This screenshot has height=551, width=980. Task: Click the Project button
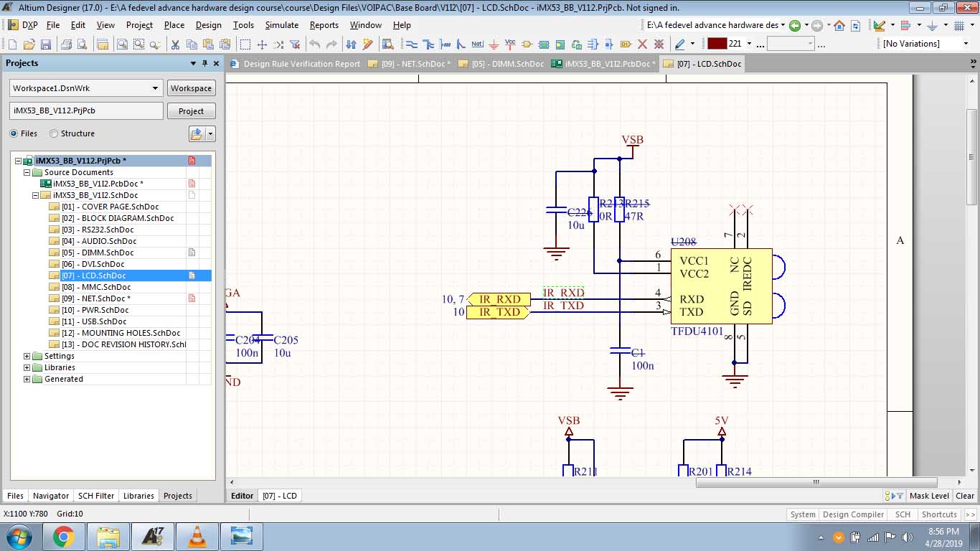pos(191,111)
